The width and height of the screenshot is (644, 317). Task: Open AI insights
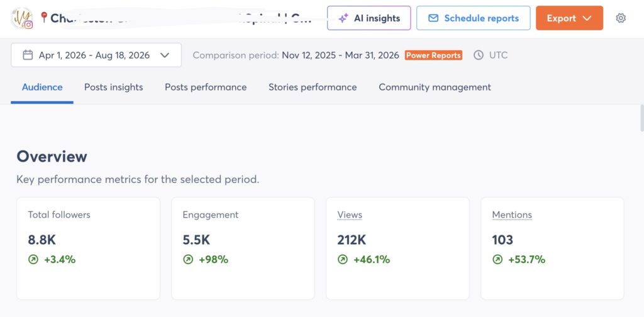click(x=369, y=18)
